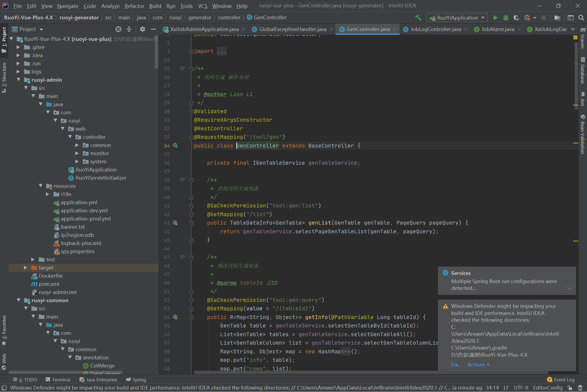The width and height of the screenshot is (587, 392).
Task: Click the inspections hector icon in status bar
Action: (580, 388)
